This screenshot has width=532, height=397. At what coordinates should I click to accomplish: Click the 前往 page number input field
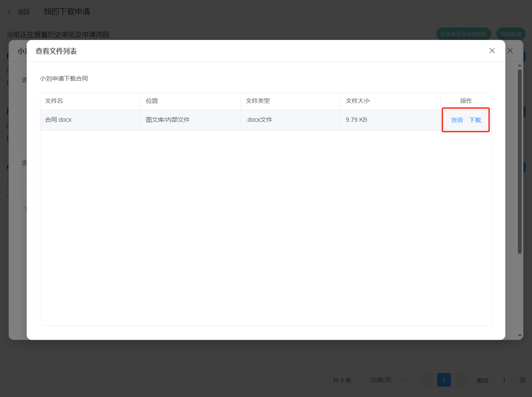[x=504, y=380]
